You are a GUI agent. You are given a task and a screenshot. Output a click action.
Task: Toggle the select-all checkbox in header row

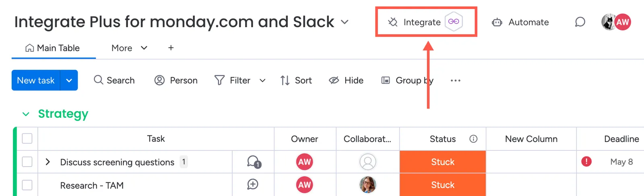pyautogui.click(x=27, y=139)
